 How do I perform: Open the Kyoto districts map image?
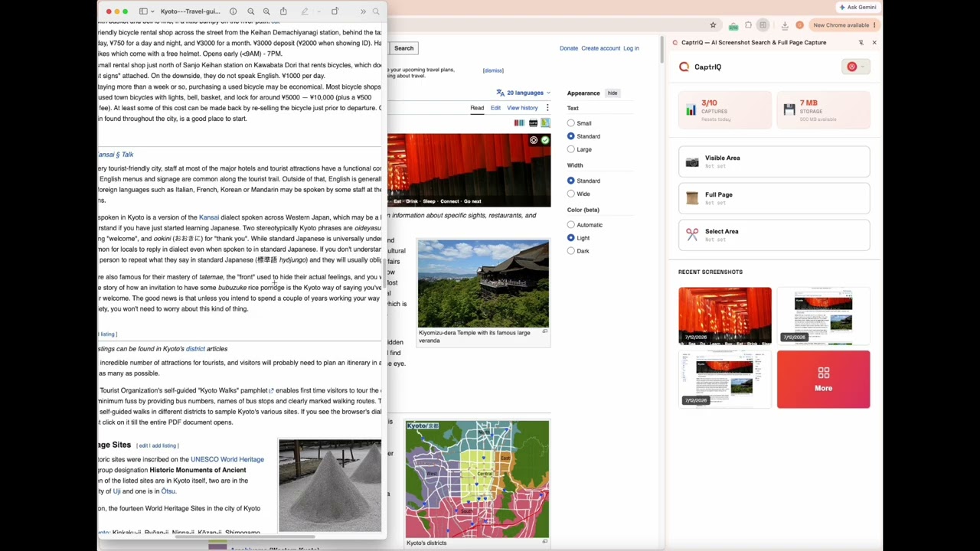(x=477, y=479)
